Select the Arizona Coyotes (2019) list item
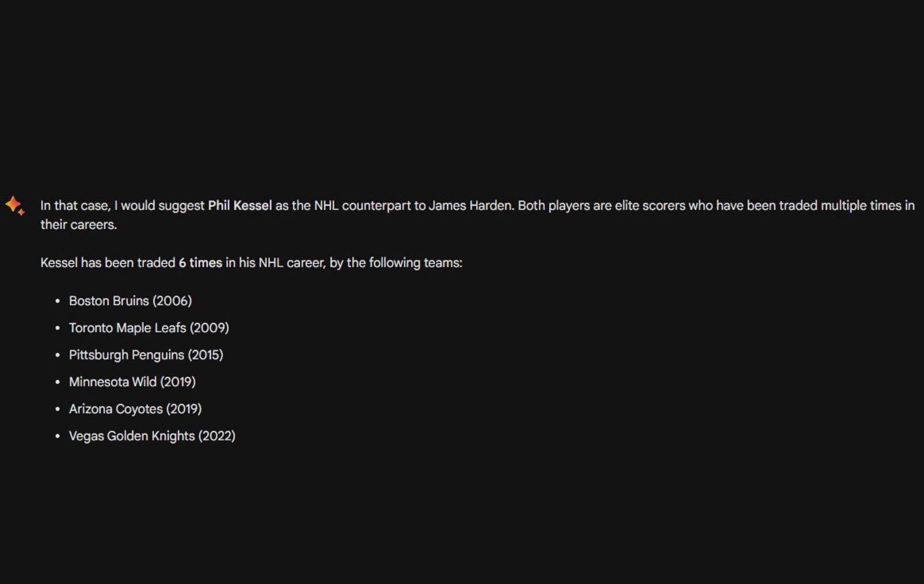The image size is (924, 584). click(x=135, y=409)
